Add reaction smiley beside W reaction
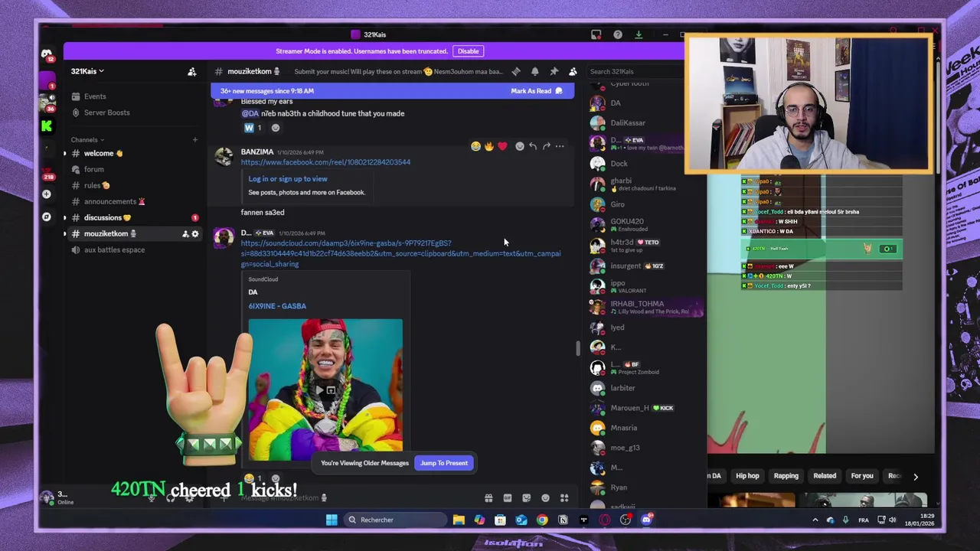Viewport: 980px width, 551px height. pos(276,128)
